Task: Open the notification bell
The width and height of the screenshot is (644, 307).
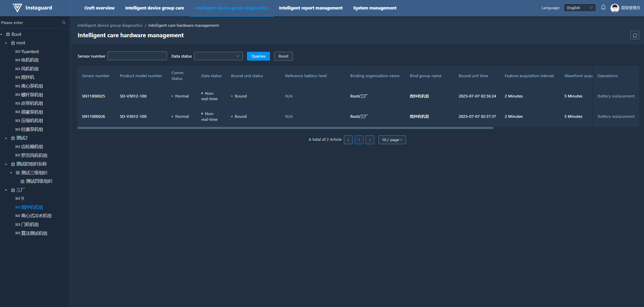Action: (x=603, y=7)
